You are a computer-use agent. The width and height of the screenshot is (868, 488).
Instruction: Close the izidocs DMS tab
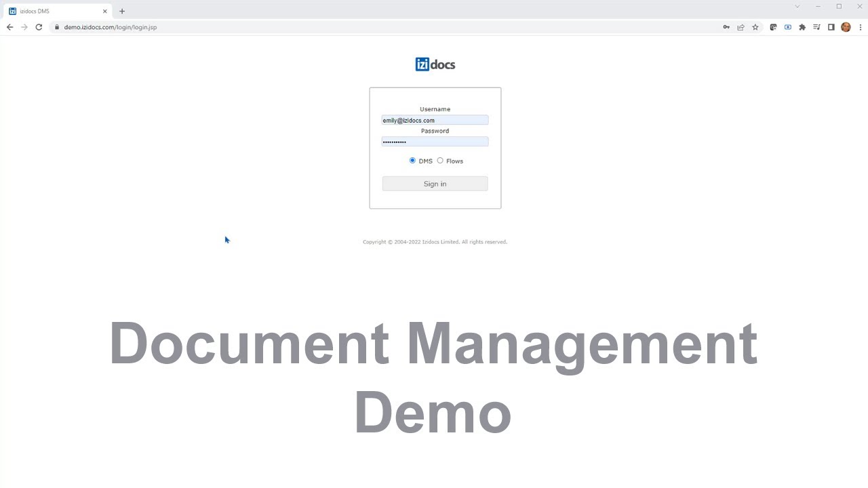click(105, 11)
